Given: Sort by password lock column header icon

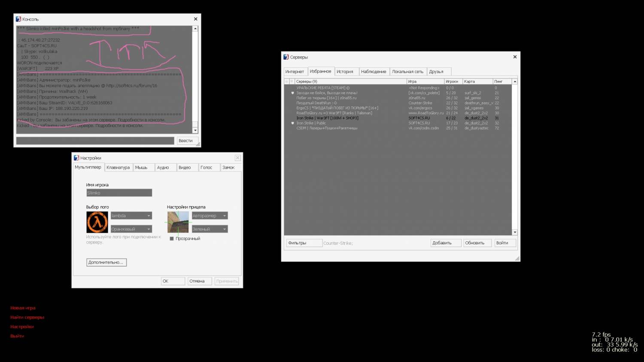Looking at the screenshot, I should [x=287, y=82].
